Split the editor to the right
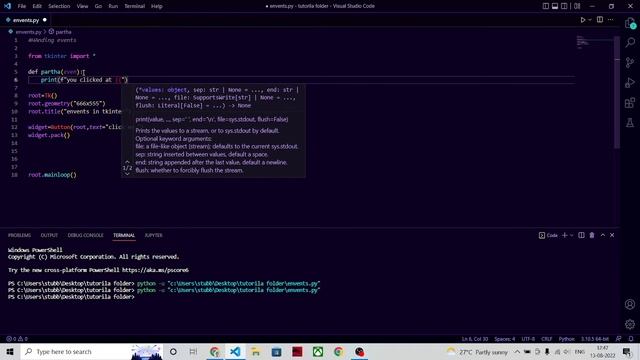This screenshot has height=360, width=640. [x=600, y=20]
